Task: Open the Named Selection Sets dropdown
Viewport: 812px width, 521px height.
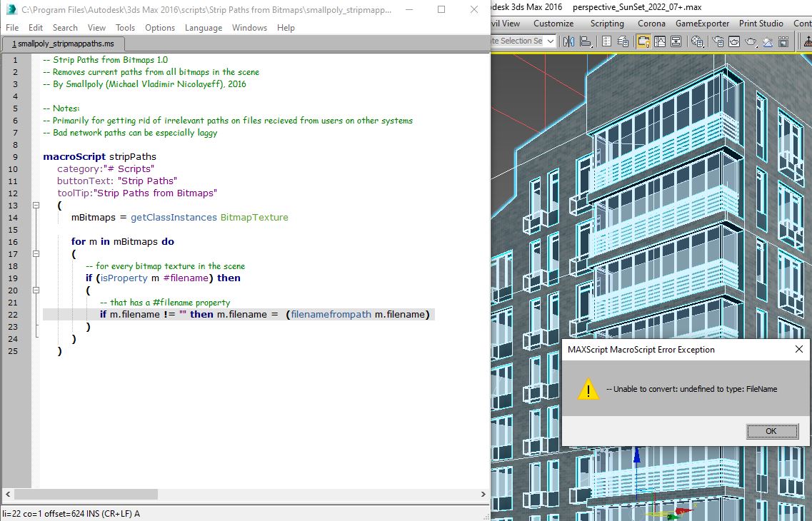Action: 551,41
